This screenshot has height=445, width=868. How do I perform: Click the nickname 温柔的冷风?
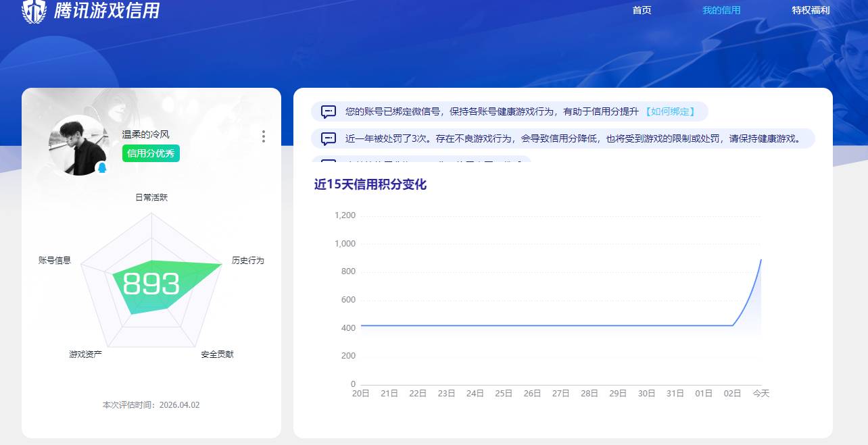(x=146, y=135)
